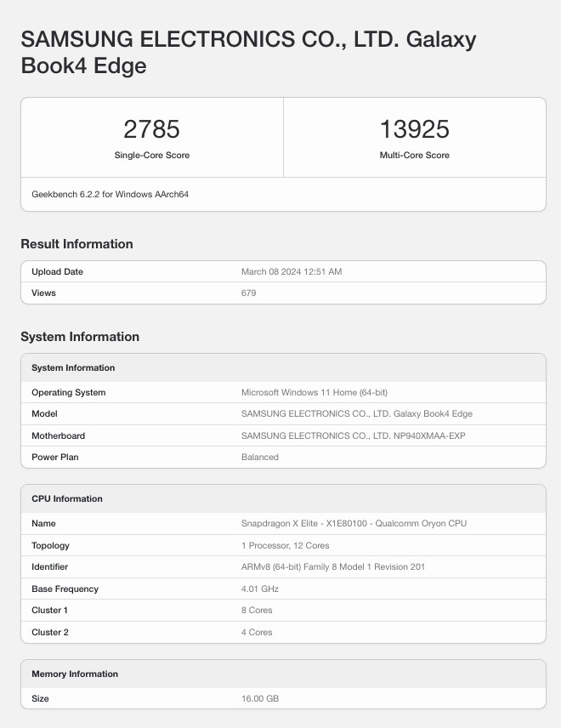This screenshot has width=561, height=728.
Task: Click the Views label
Action: (x=43, y=293)
